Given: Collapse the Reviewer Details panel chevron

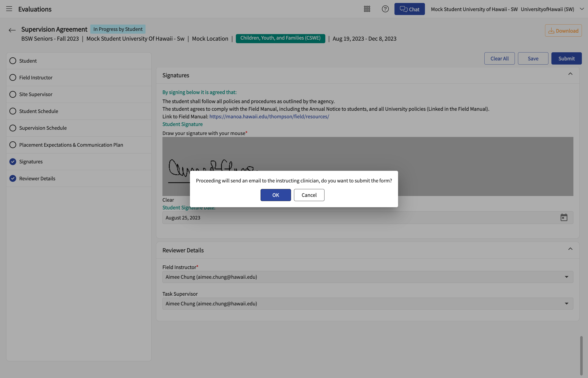Looking at the screenshot, I should pyautogui.click(x=570, y=249).
